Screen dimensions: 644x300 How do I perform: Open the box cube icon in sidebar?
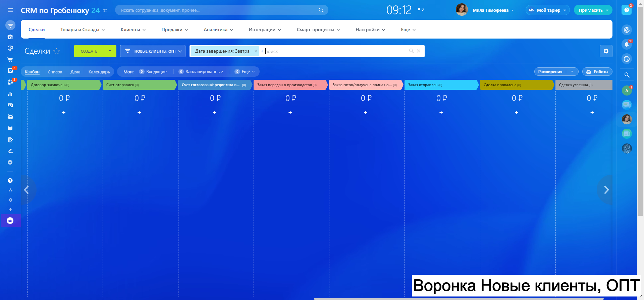10,128
